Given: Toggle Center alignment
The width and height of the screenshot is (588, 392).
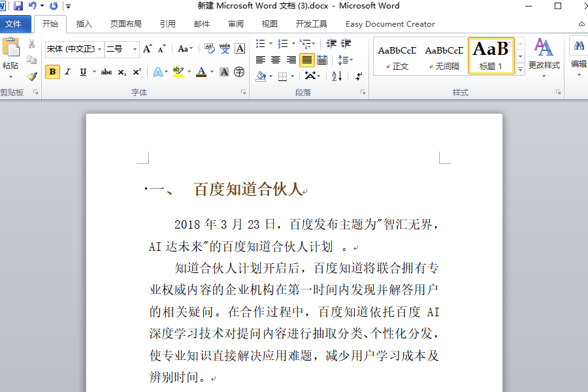Looking at the screenshot, I should [276, 60].
